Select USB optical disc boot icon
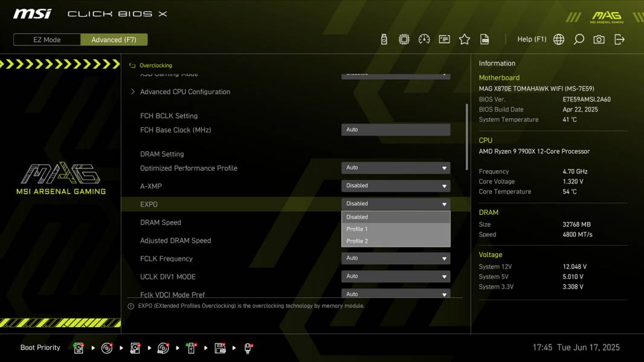Screen dimensions: 644x362 (163, 348)
